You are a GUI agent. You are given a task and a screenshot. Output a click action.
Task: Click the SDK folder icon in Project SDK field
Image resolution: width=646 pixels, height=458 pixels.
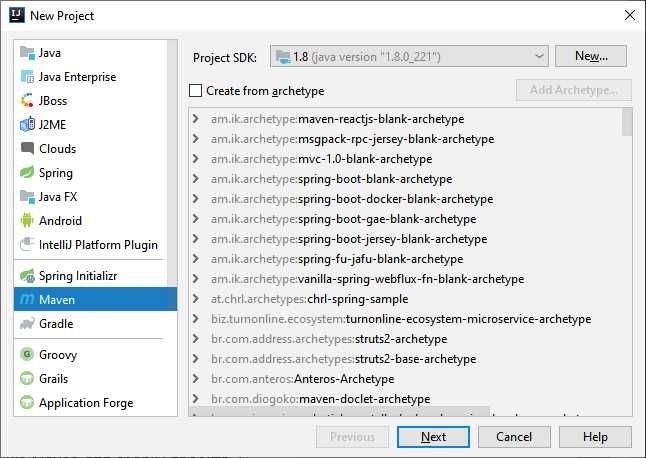tap(283, 56)
